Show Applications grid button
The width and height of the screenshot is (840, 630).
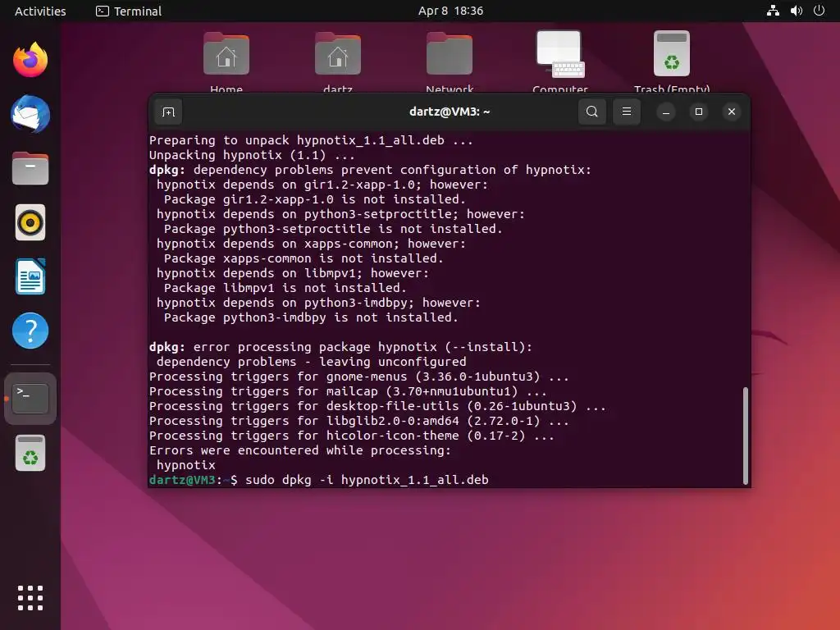[30, 598]
